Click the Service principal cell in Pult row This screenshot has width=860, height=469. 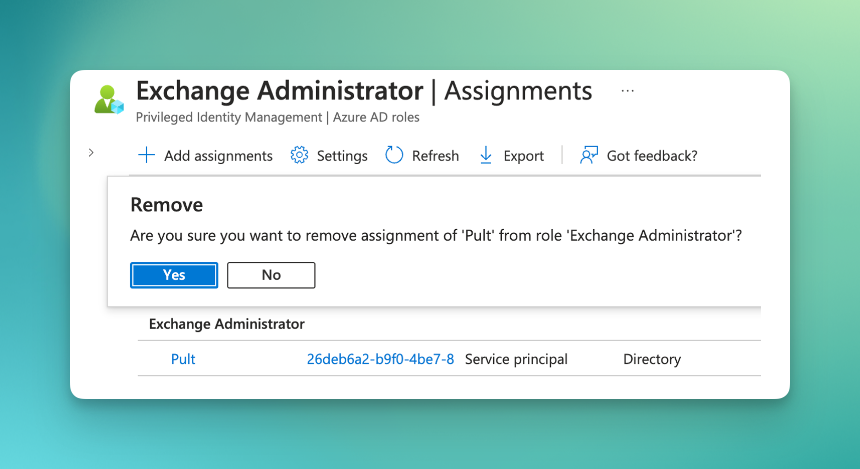click(x=516, y=359)
